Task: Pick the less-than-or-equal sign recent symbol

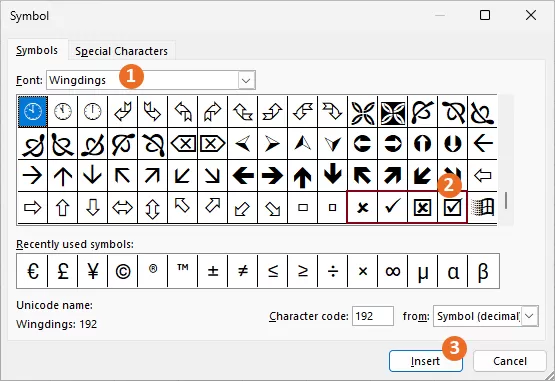Action: [273, 271]
